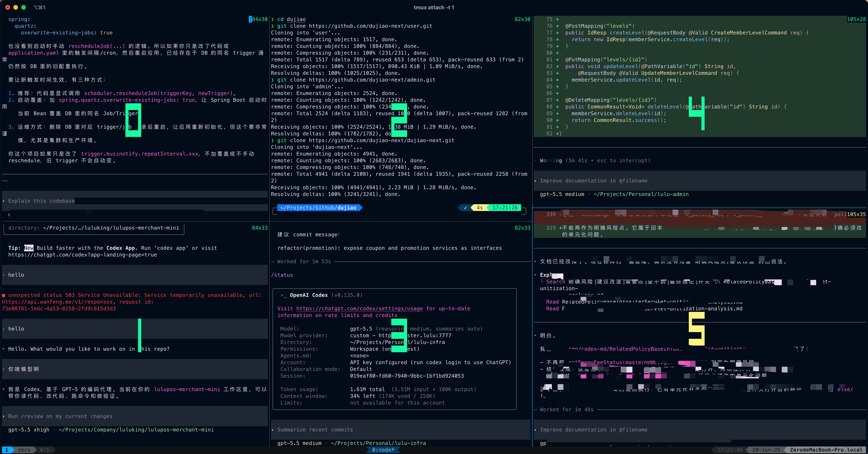Click the 'Context window: 34% left' row
Image resolution: width=868 pixels, height=454 pixels.
click(357, 396)
